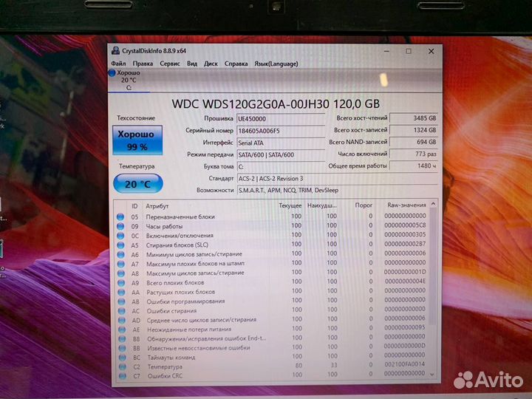532x399 pixels.
Task: Click status icon for Переназначенные блоки row
Action: 120,216
